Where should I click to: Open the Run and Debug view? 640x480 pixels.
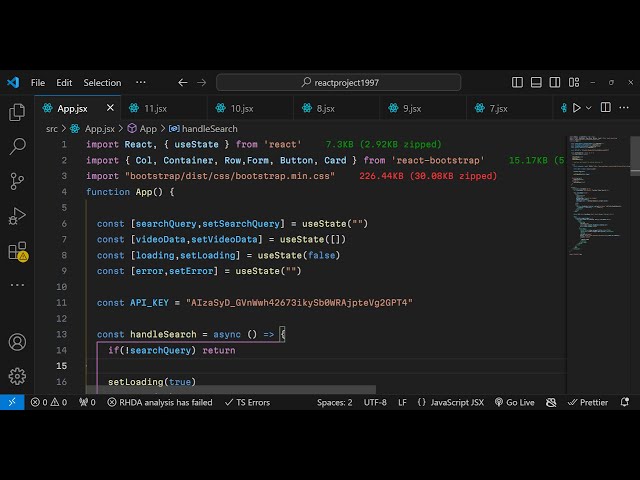(x=17, y=215)
